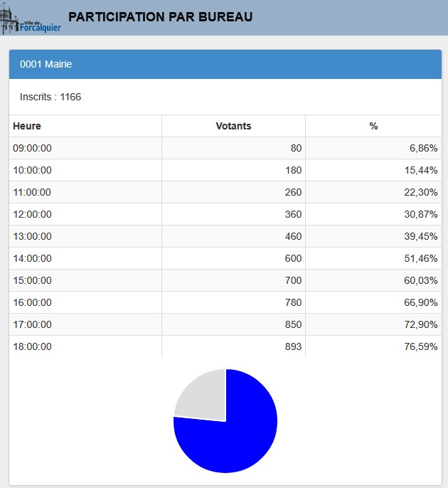The width and height of the screenshot is (448, 488).
Task: Click the Inscrits : 1166 text
Action: [x=50, y=97]
